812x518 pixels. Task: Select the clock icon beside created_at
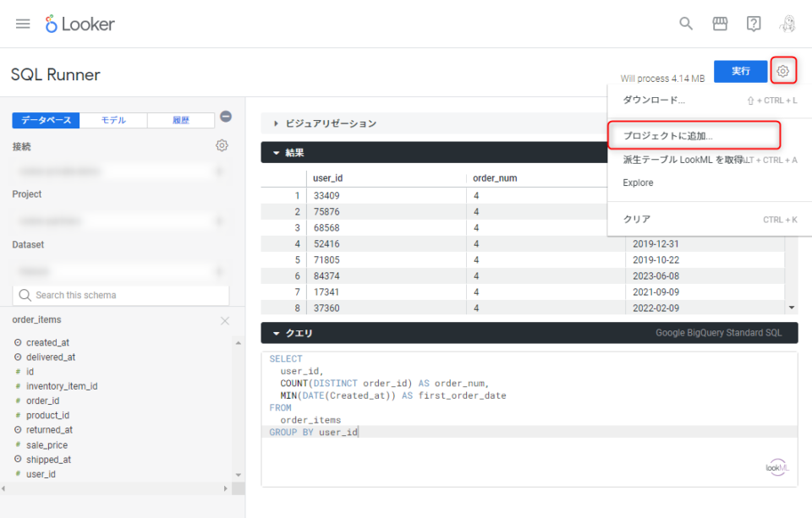point(19,341)
